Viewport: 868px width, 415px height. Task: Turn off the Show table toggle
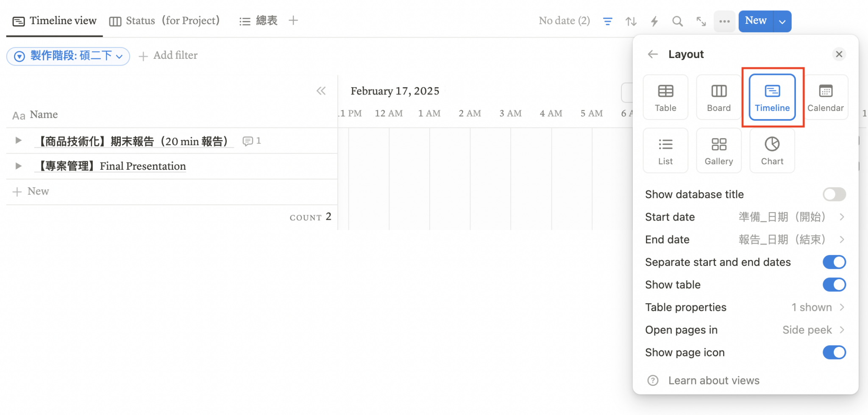(x=834, y=285)
